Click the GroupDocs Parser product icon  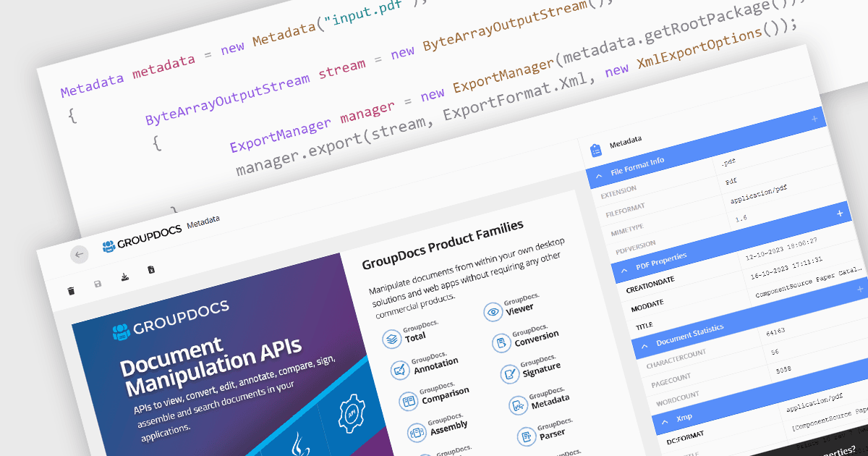[x=527, y=436]
